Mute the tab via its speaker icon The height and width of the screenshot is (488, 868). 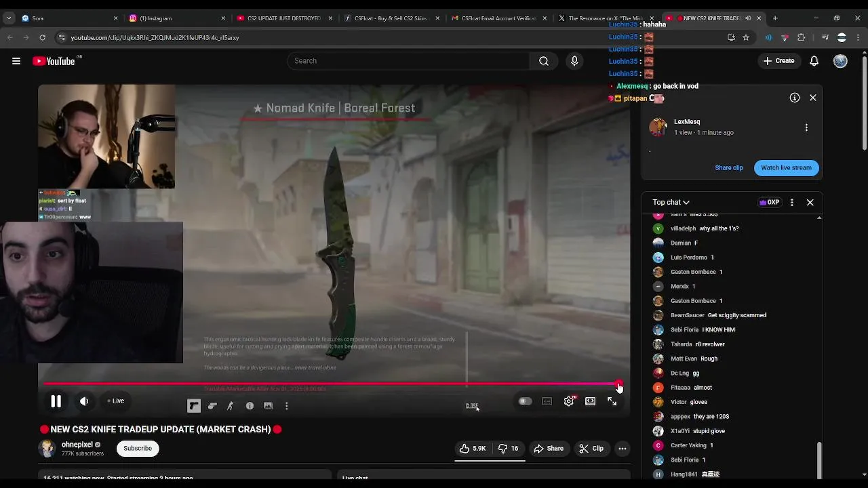(x=748, y=18)
